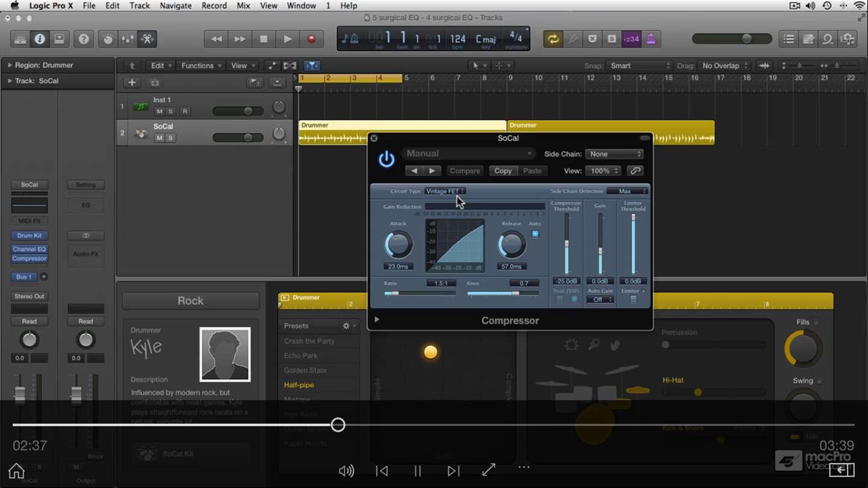The width and height of the screenshot is (868, 488).
Task: Click the Rewind transport button
Action: (x=216, y=39)
